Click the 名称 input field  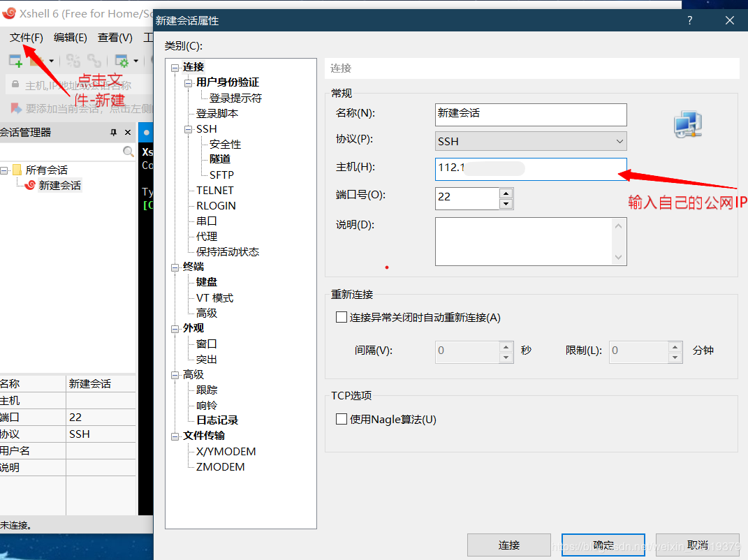(x=531, y=115)
